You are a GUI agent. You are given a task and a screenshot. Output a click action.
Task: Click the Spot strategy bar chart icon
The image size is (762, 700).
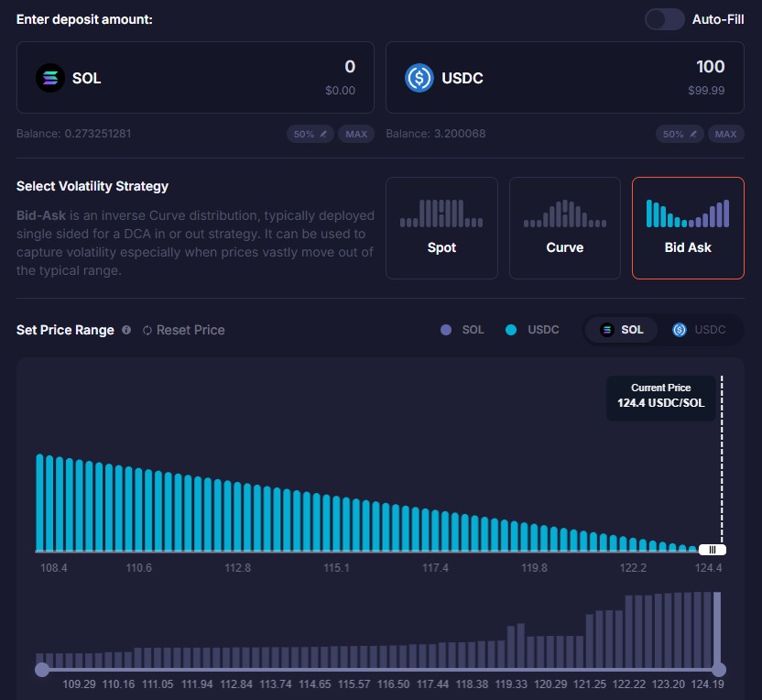(x=441, y=213)
